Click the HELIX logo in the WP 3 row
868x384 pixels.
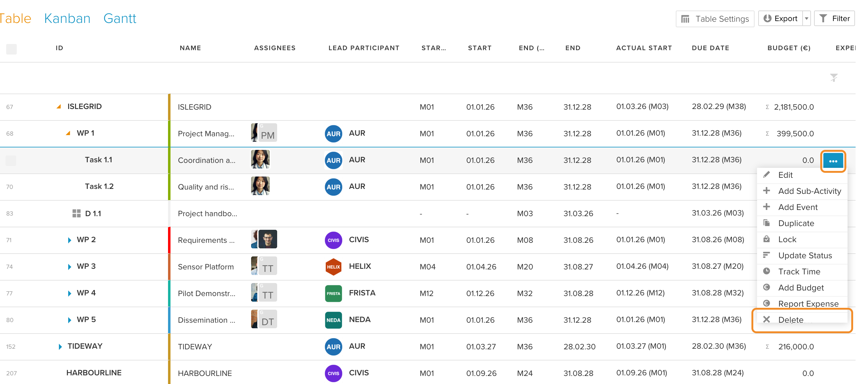tap(333, 267)
